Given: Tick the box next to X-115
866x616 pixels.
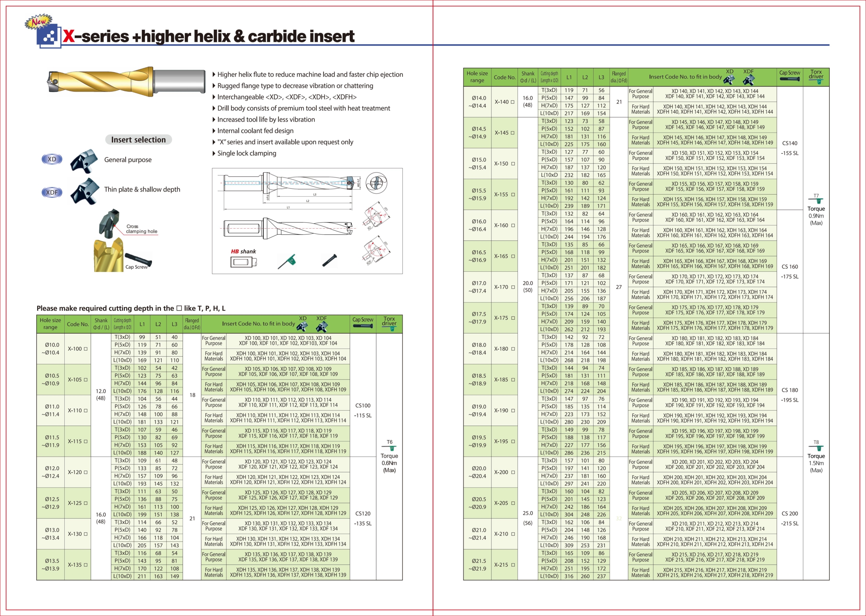Looking at the screenshot, I should (86, 441).
